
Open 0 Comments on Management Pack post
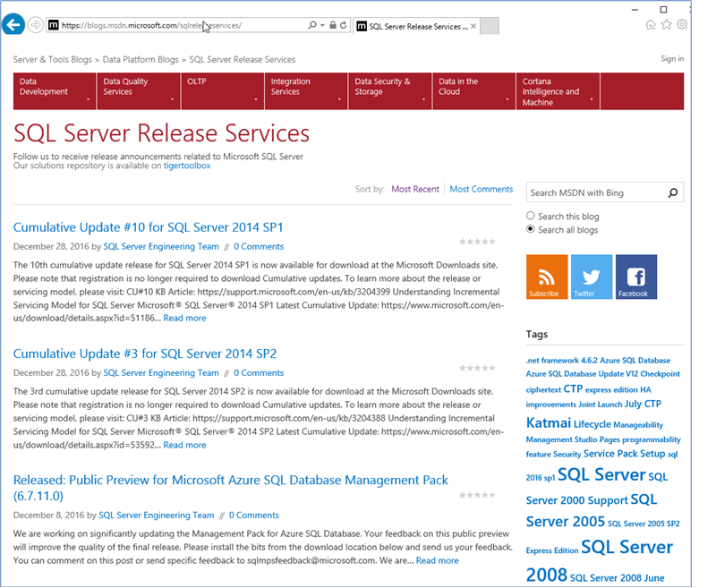pos(254,515)
